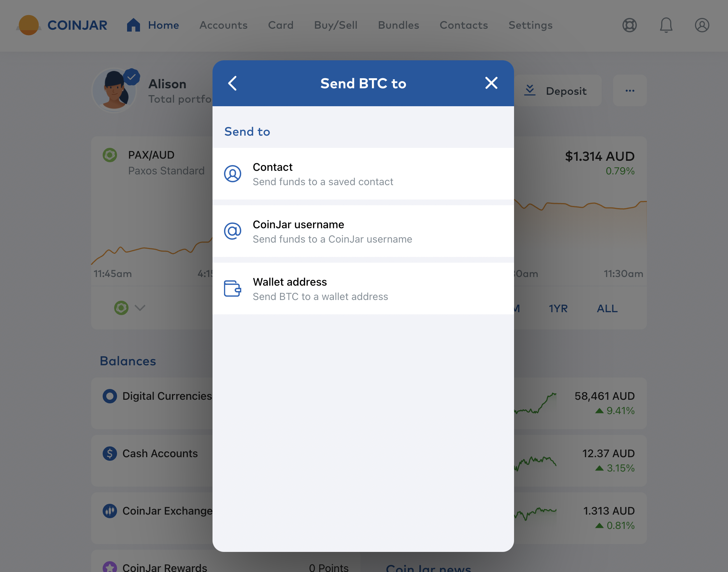Viewport: 728px width, 572px height.
Task: Click the Contact send option icon
Action: coord(233,173)
